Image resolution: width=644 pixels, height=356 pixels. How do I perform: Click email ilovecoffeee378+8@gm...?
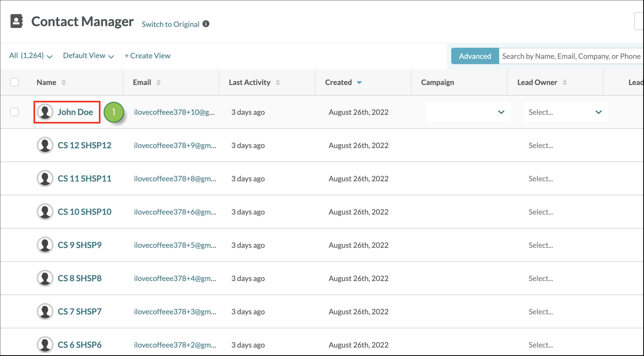[x=175, y=179]
